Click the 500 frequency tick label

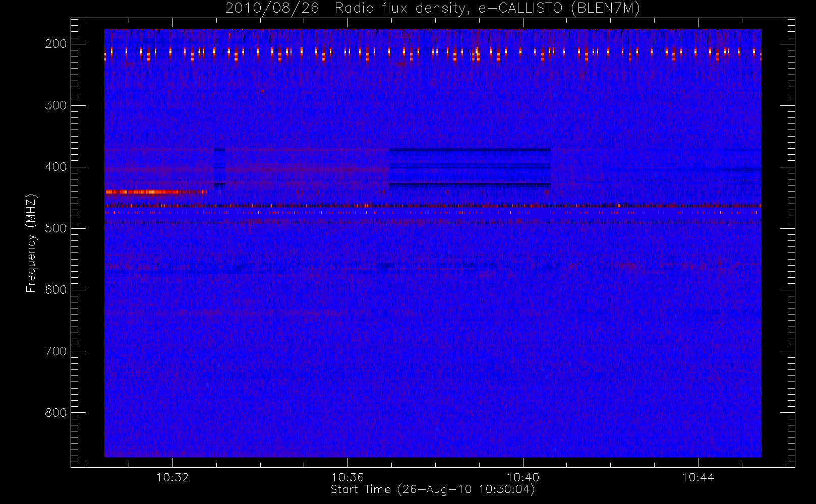click(56, 228)
